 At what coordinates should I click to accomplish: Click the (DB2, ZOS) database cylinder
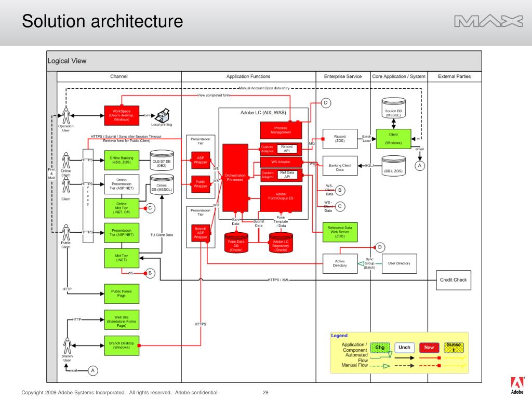point(394,166)
